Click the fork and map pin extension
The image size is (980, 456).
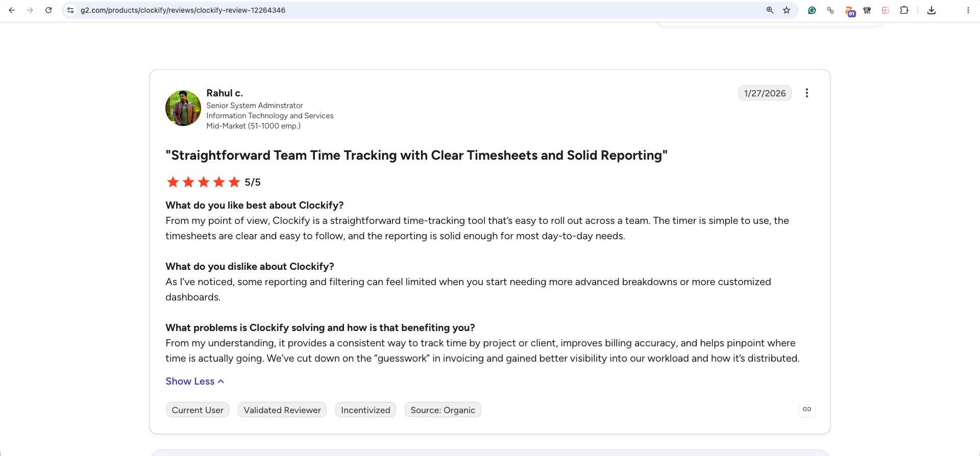click(867, 10)
